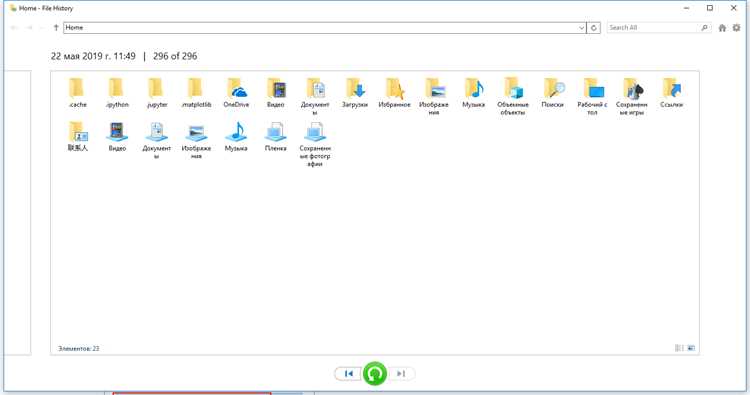Select the Пленка library item

(276, 137)
